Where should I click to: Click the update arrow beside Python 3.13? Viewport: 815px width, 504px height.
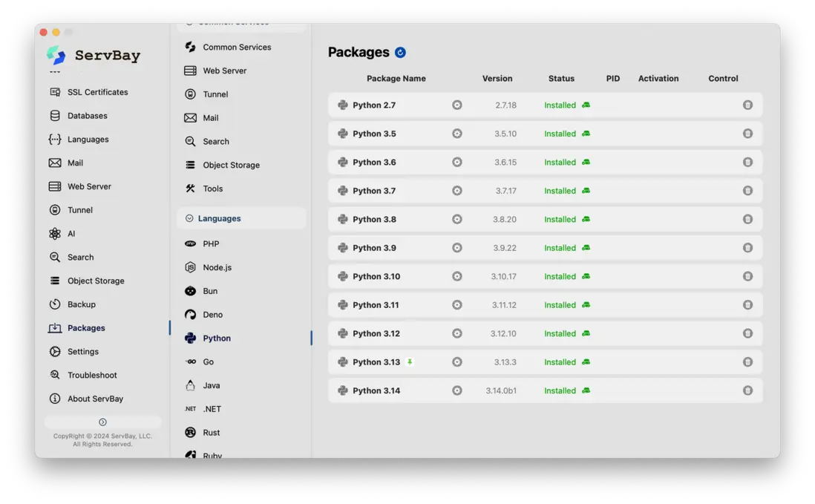[x=410, y=362]
